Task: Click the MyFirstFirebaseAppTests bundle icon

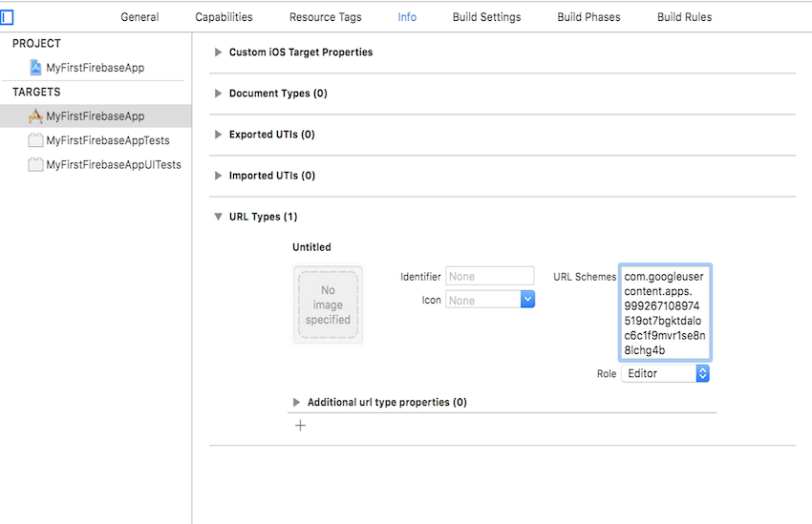Action: coord(35,140)
